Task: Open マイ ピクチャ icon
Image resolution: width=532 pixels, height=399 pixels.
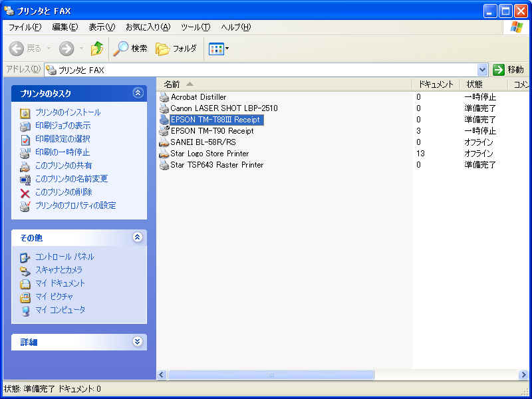Action: click(25, 297)
